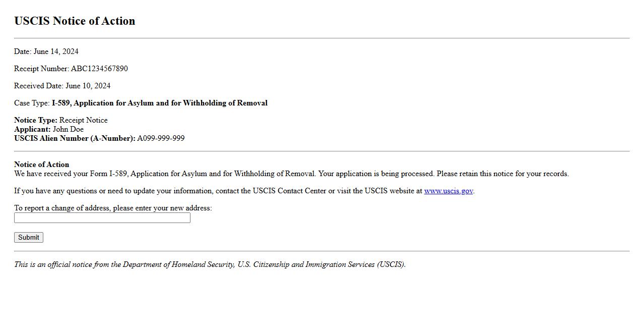Click the italic official notice footer text
The width and height of the screenshot is (644, 328).
click(210, 264)
